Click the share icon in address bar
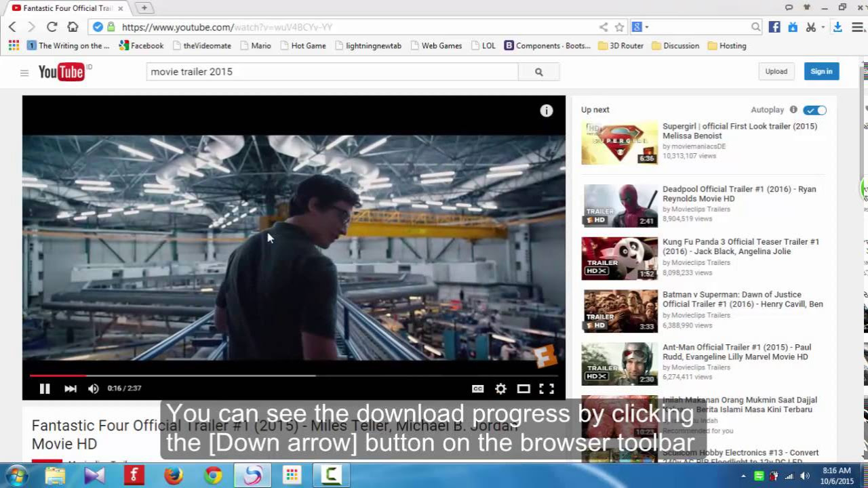Image resolution: width=868 pixels, height=488 pixels. coord(604,27)
